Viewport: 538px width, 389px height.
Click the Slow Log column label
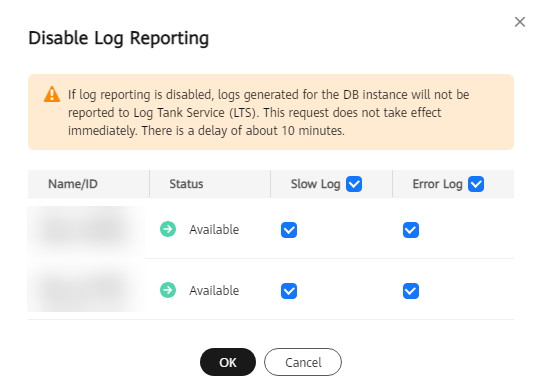coord(315,184)
